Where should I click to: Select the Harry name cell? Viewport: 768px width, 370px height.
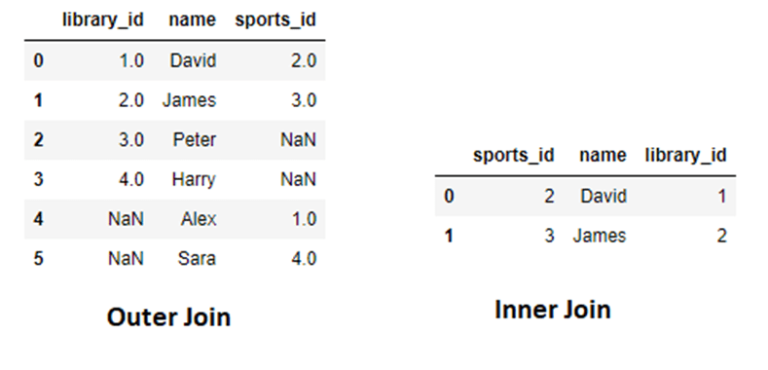(x=193, y=179)
